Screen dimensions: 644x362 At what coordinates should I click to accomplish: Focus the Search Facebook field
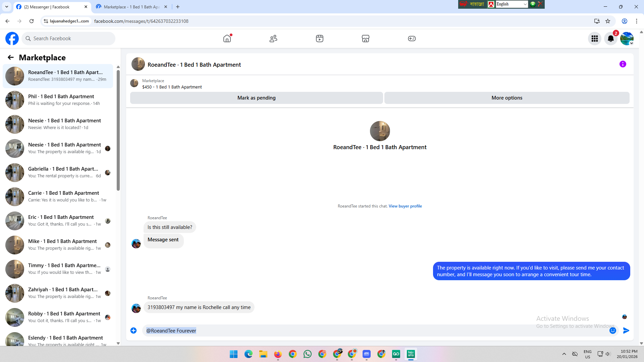coord(69,39)
